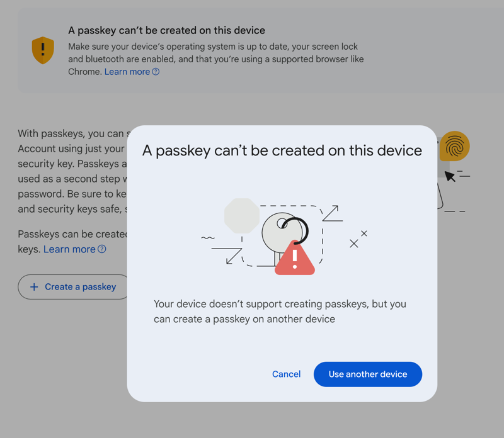Screen dimensions: 504x438
Task: Click the black cursor arrow illustration
Action: (x=450, y=176)
